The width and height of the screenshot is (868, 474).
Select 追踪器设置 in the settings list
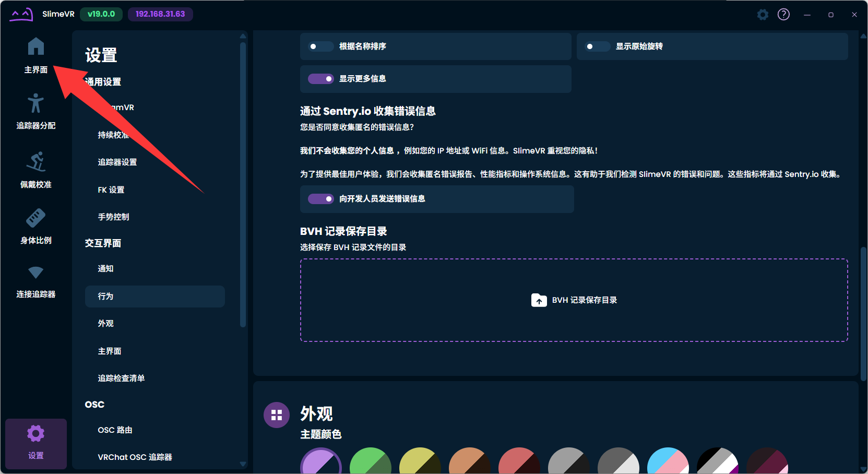[155, 162]
